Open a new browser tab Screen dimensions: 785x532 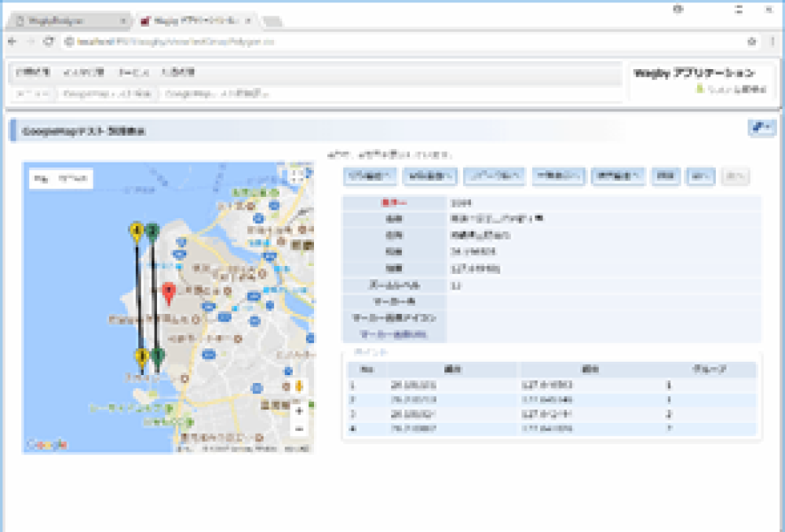pos(272,21)
